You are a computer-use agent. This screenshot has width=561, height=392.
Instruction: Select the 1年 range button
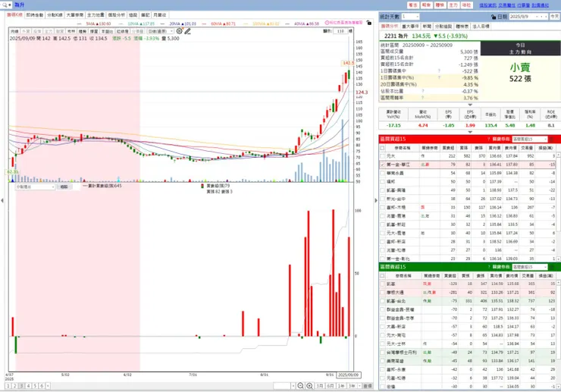click(341, 386)
